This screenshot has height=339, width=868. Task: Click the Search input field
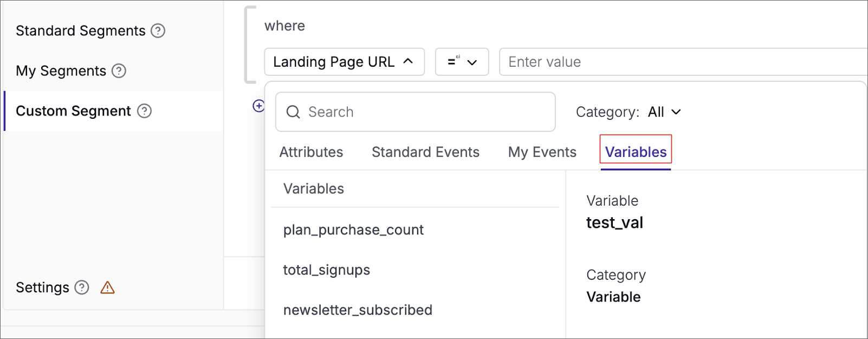pos(415,112)
